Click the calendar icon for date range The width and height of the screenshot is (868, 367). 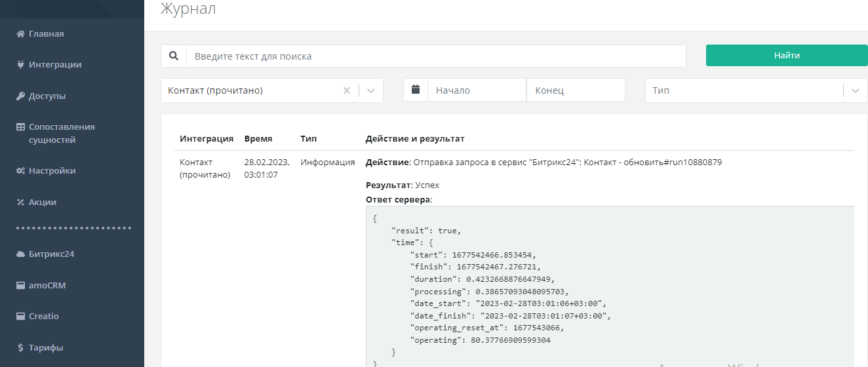416,90
